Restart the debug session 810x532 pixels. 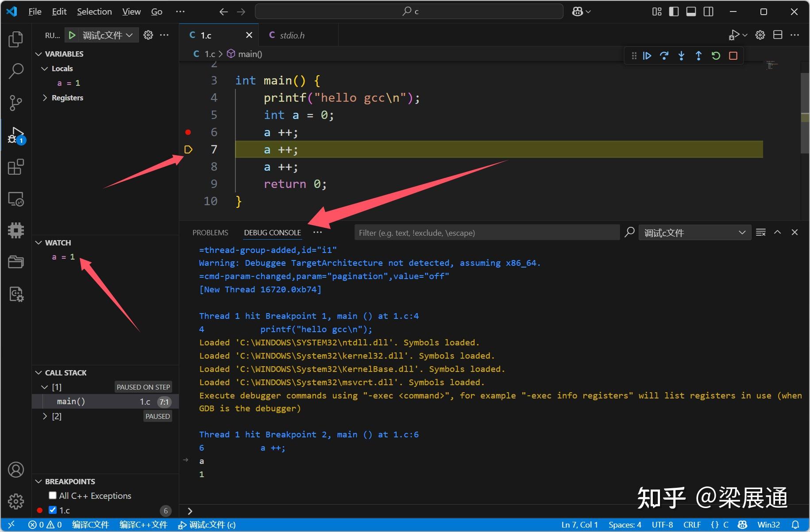pyautogui.click(x=716, y=55)
